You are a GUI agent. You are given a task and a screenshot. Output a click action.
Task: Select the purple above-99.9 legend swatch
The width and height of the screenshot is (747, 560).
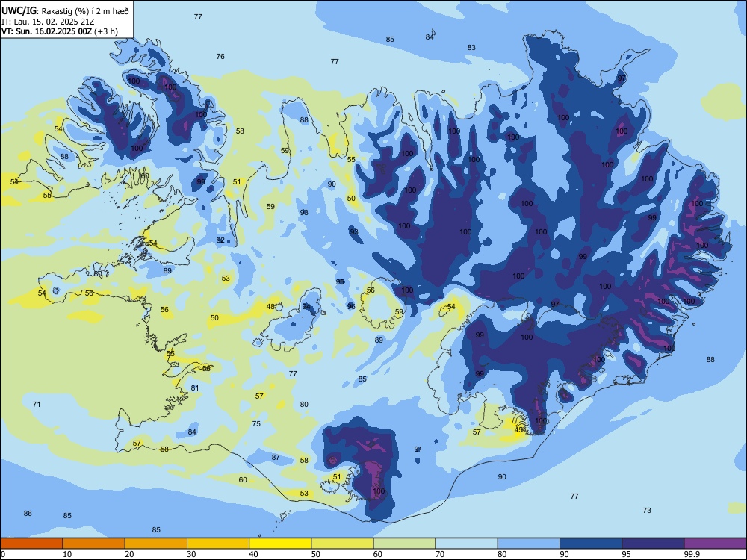tap(715, 544)
